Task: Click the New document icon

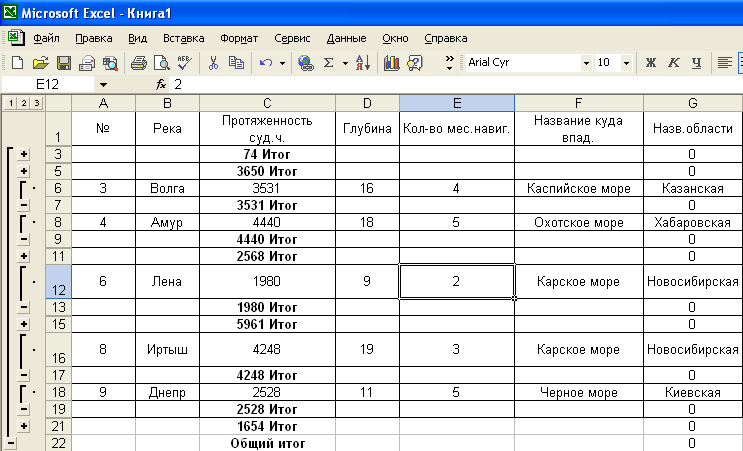Action: pos(17,63)
